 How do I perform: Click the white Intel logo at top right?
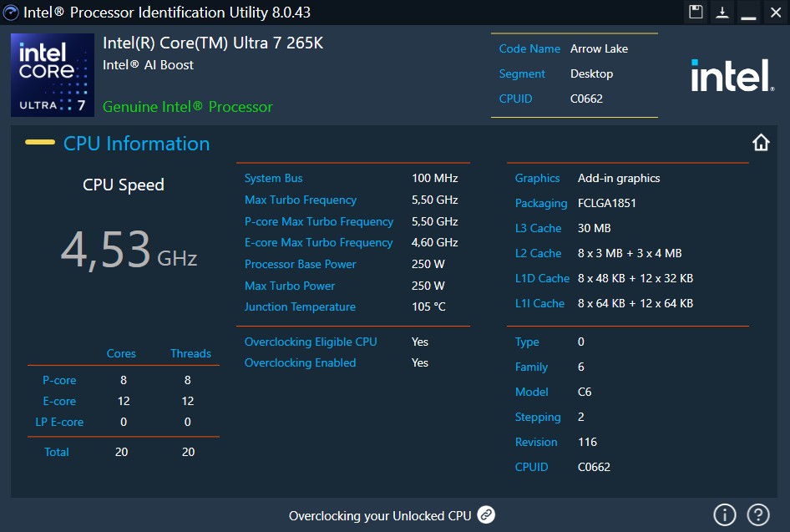(x=732, y=76)
